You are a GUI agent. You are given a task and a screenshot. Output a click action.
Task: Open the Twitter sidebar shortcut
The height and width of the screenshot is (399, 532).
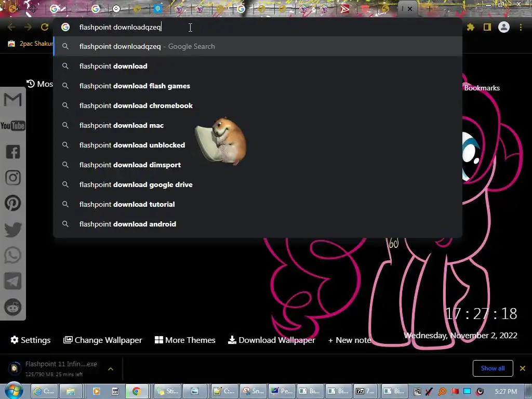[13, 229]
